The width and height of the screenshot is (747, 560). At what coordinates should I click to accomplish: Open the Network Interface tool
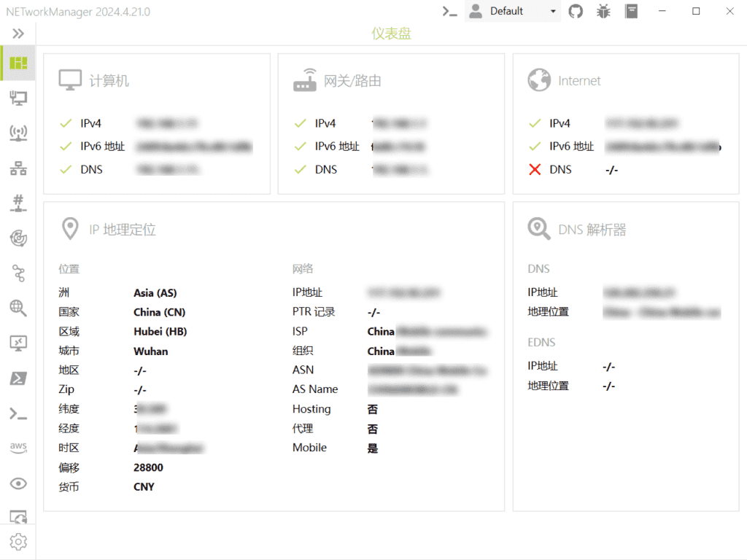[18, 98]
